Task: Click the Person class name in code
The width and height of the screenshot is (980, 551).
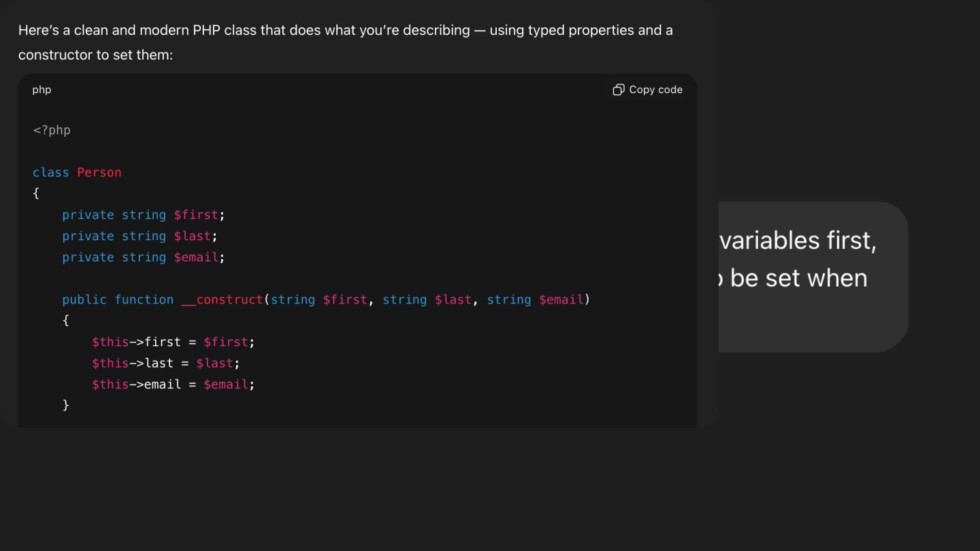Action: click(99, 172)
